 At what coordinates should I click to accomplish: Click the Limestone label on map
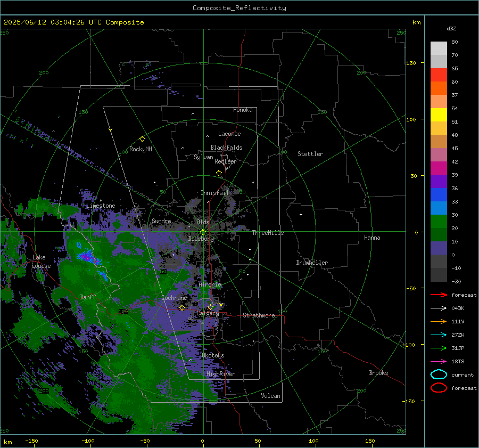pyautogui.click(x=101, y=206)
